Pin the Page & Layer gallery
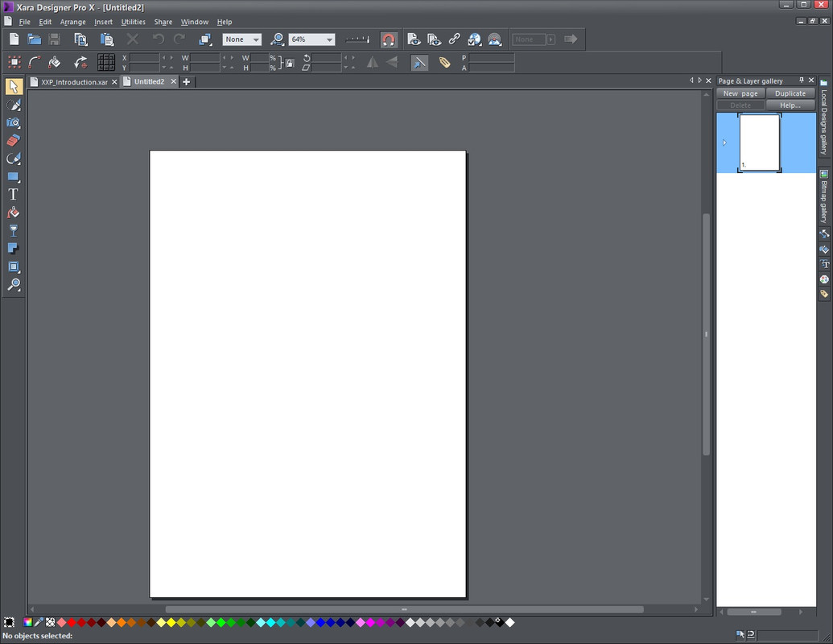 pos(802,80)
